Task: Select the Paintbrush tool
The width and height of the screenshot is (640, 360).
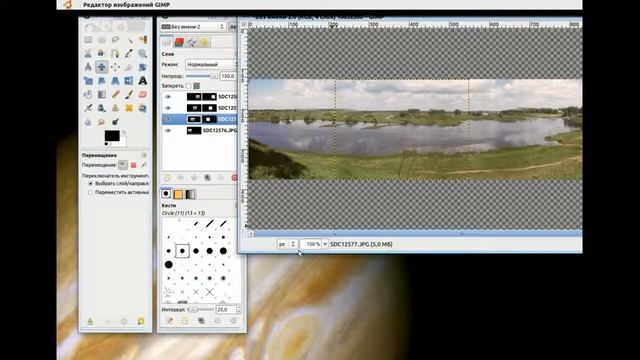Action: [x=129, y=94]
